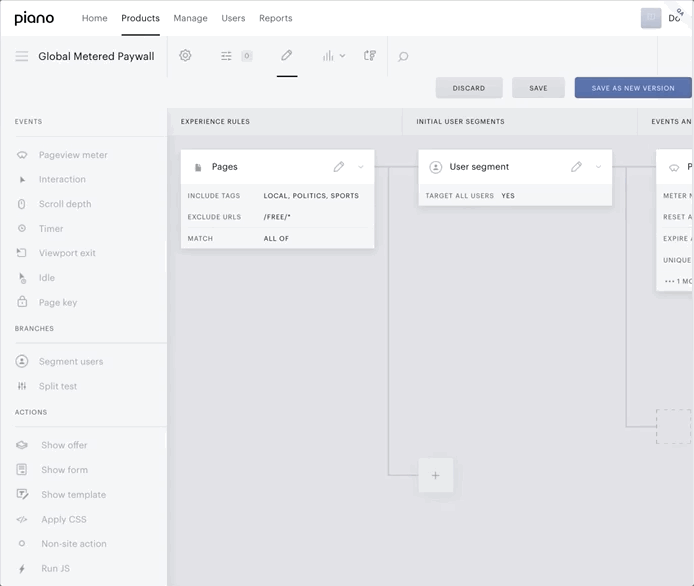Select Pageview meter event icon
694x586 pixels.
pyautogui.click(x=22, y=155)
